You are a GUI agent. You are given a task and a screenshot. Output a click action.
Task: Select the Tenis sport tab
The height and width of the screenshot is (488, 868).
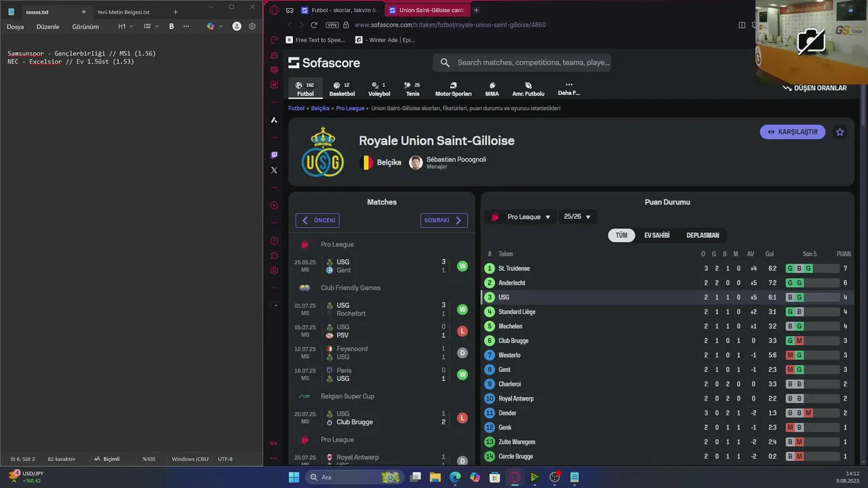coord(412,89)
